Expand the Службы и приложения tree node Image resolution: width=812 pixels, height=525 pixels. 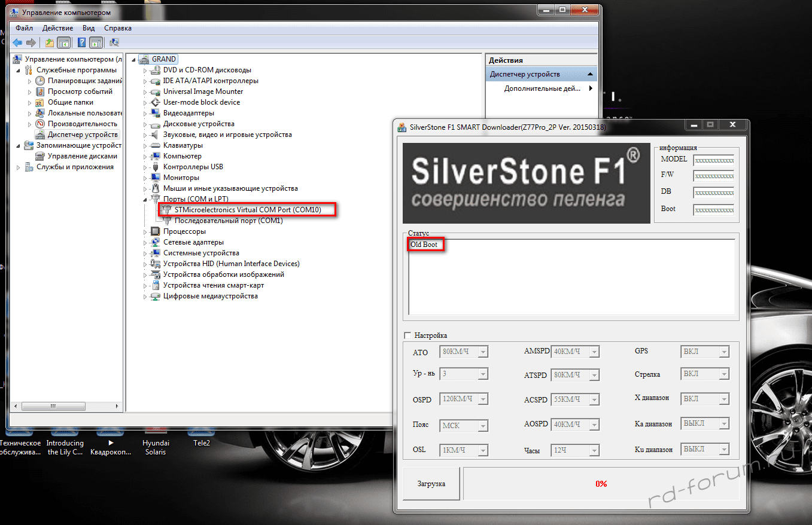coord(19,167)
